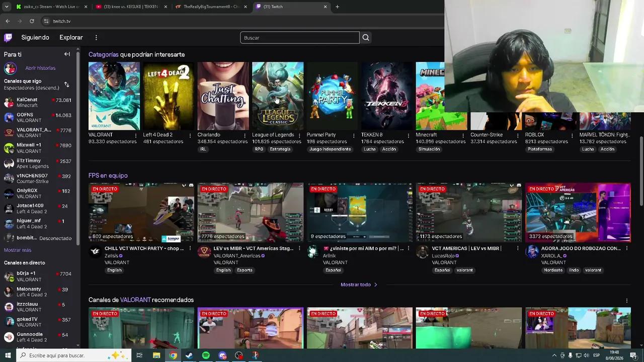The height and width of the screenshot is (362, 644).
Task: Open options for Pummel Party category
Action: click(354, 135)
